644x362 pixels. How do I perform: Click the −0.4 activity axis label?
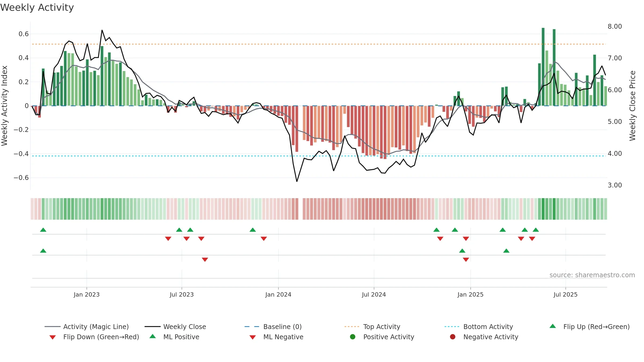pyautogui.click(x=21, y=154)
